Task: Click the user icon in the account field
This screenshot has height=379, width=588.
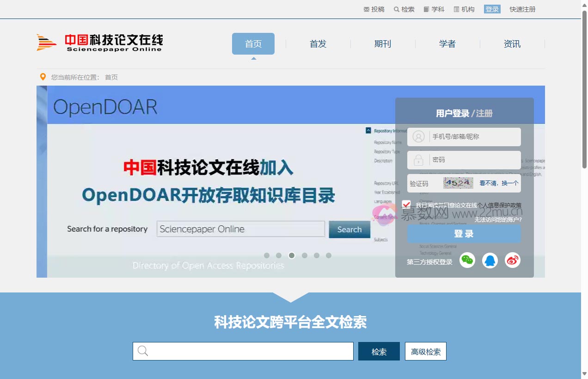Action: tap(419, 137)
